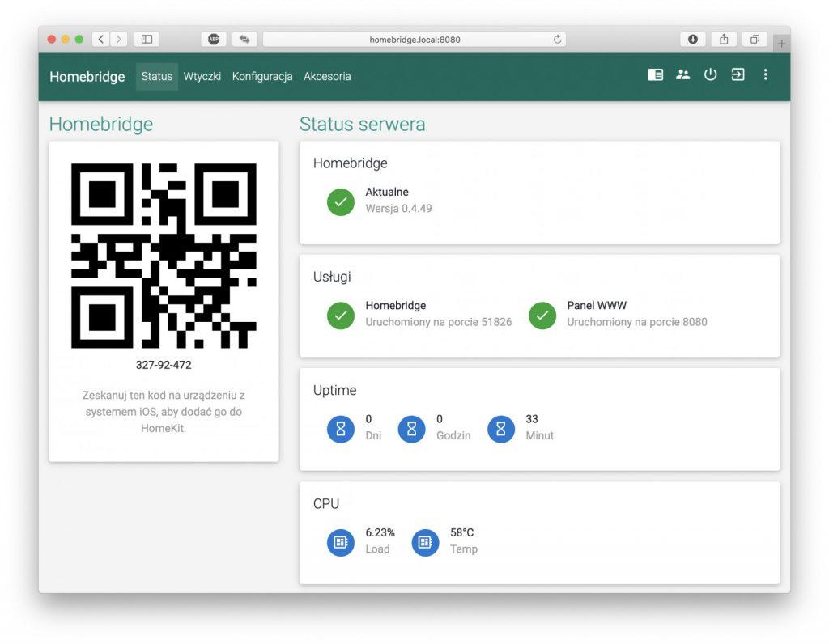The width and height of the screenshot is (829, 644).
Task: Select text Uruchomiony na porcie 8080
Action: point(636,322)
